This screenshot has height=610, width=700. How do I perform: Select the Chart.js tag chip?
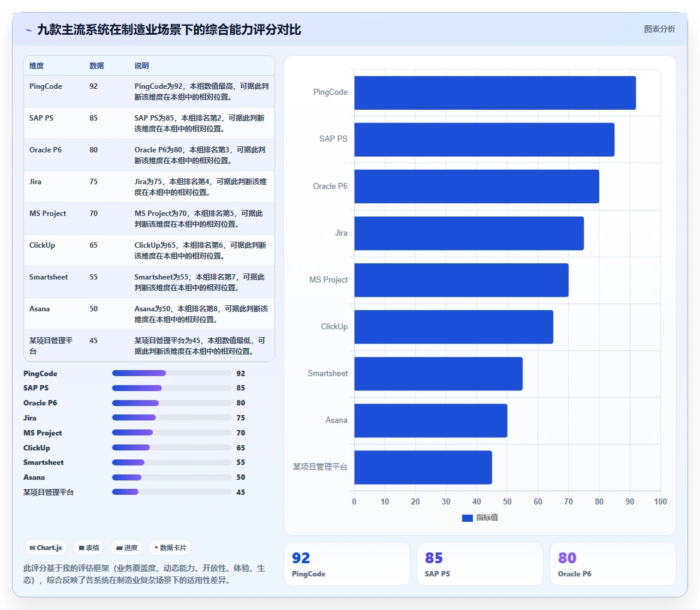(46, 548)
